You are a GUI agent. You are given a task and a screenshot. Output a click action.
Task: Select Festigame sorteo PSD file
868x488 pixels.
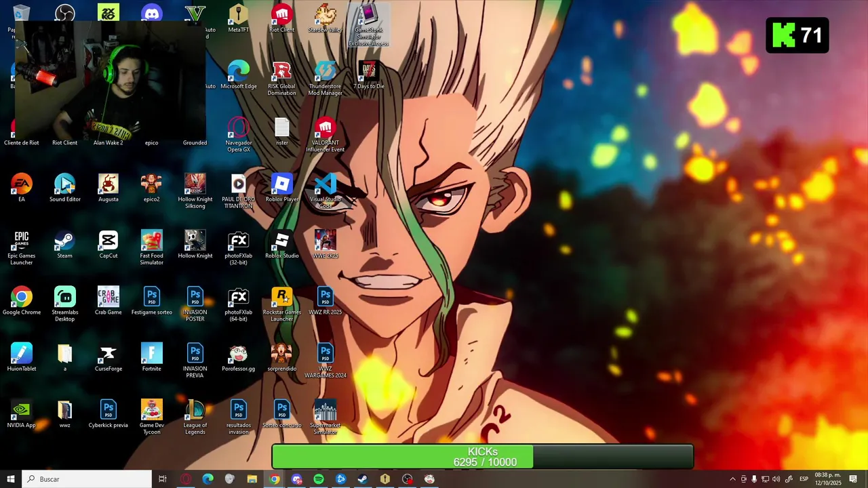[x=152, y=302]
